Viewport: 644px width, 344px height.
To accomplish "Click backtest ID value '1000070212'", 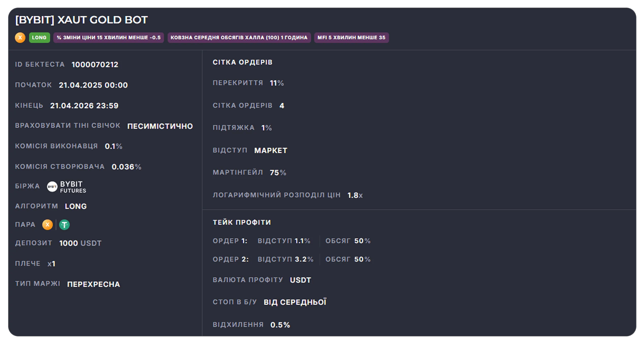I will (x=95, y=65).
